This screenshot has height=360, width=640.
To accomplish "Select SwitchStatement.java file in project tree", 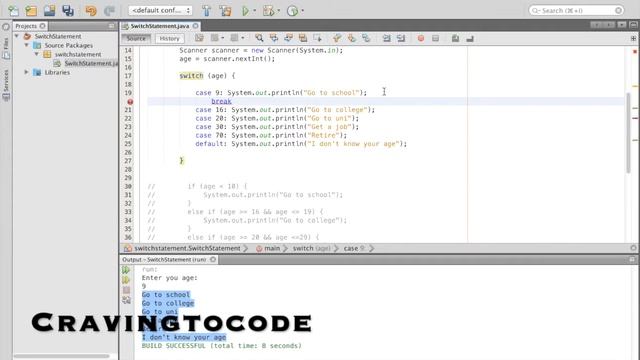I will 91,63.
